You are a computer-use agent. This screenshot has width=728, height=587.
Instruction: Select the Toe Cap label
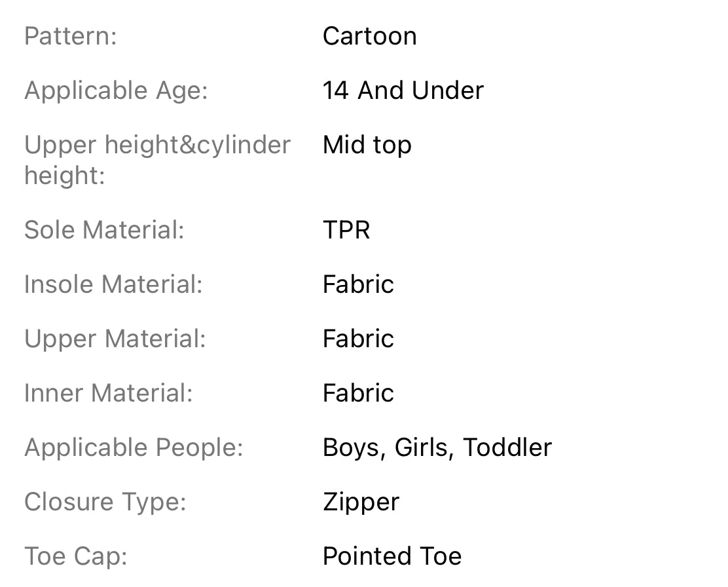pos(76,557)
